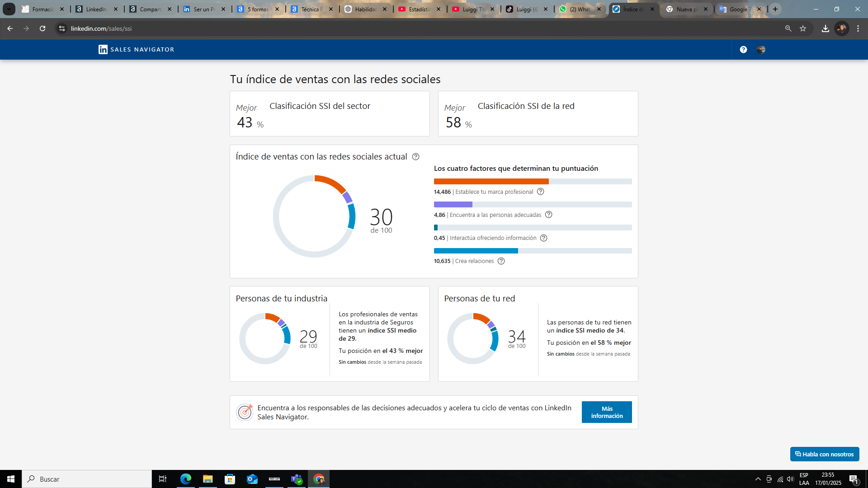868x488 pixels.
Task: Toggle Crea relaciones factor bar
Action: click(x=533, y=250)
